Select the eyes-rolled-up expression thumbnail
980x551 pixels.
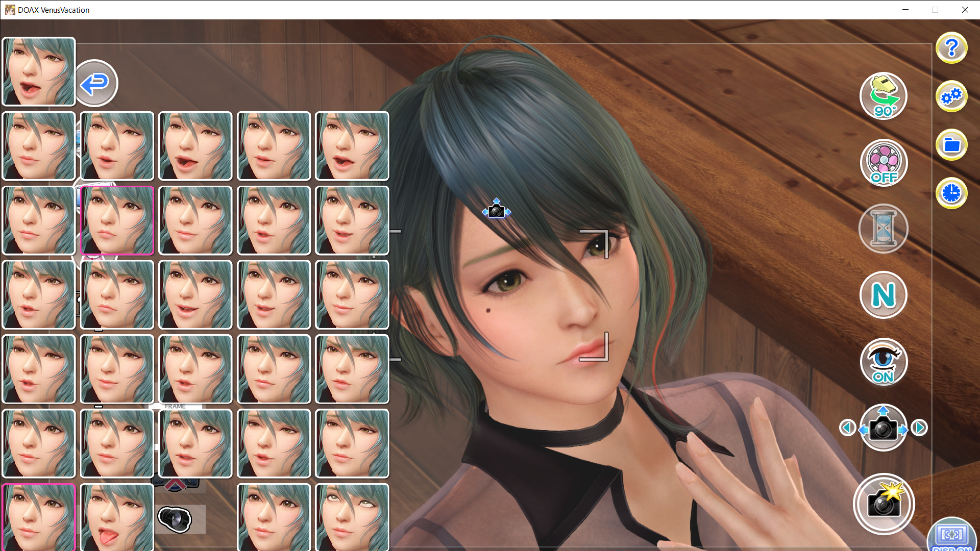pos(352,517)
